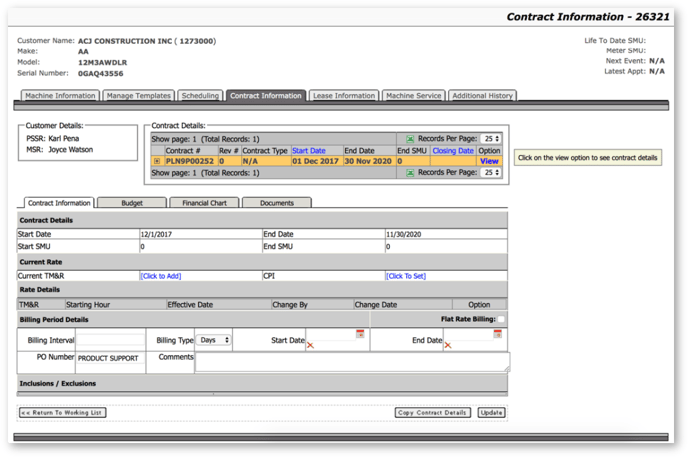The image size is (688, 457).
Task: Open bottom Records Per Page dropdown
Action: [x=490, y=173]
